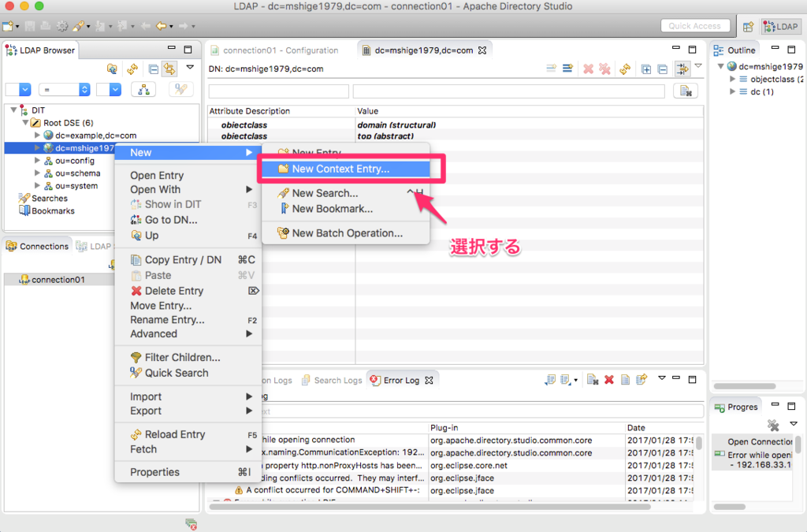Viewport: 807px width, 532px height.
Task: Expand ou=system tree node
Action: click(37, 186)
